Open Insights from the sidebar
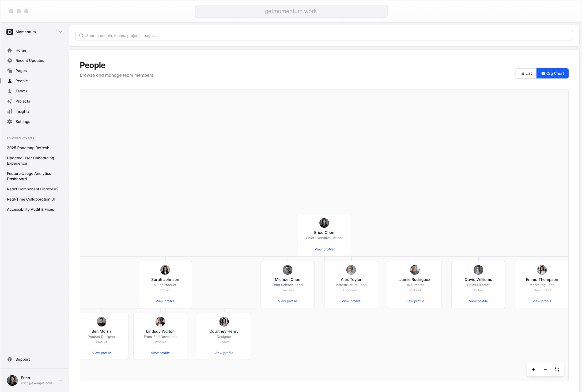Image resolution: width=582 pixels, height=392 pixels. pyautogui.click(x=22, y=111)
